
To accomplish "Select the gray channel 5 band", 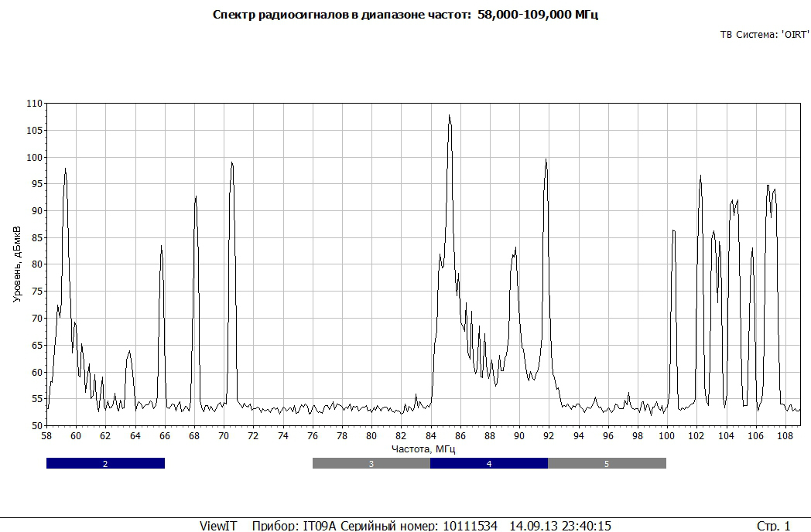I will [x=607, y=463].
